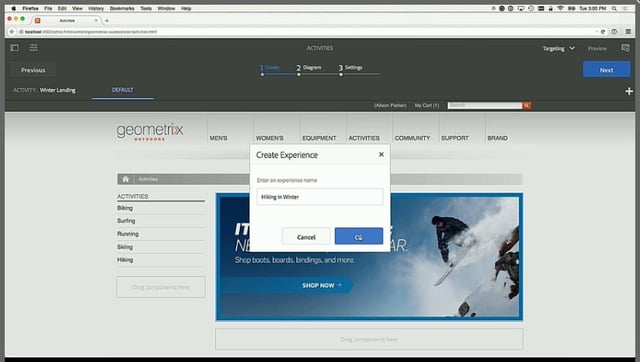Image resolution: width=640 pixels, height=362 pixels.
Task: Open the page properties sliders icon
Action: [x=33, y=48]
